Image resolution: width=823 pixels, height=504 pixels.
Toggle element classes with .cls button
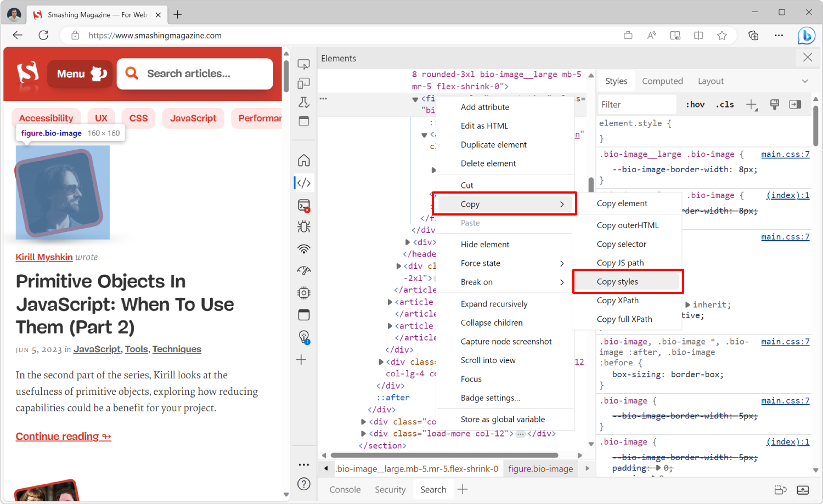tap(724, 104)
